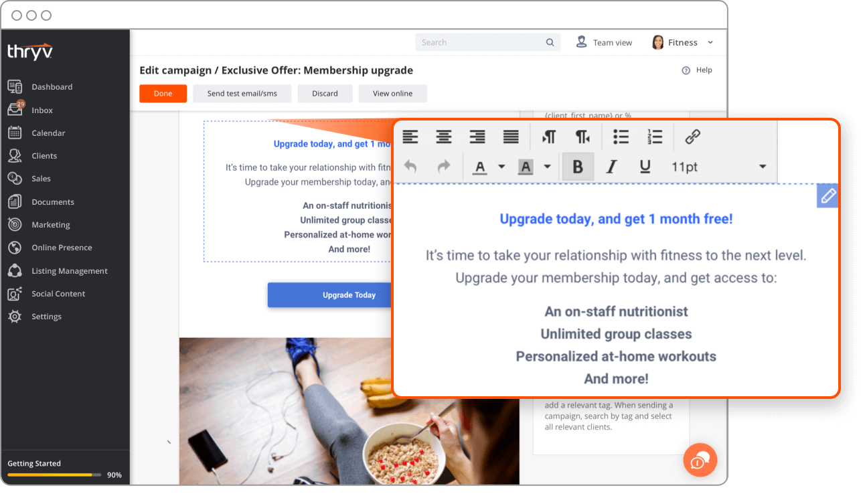Insert a bulleted list
The width and height of the screenshot is (861, 504).
pos(621,137)
